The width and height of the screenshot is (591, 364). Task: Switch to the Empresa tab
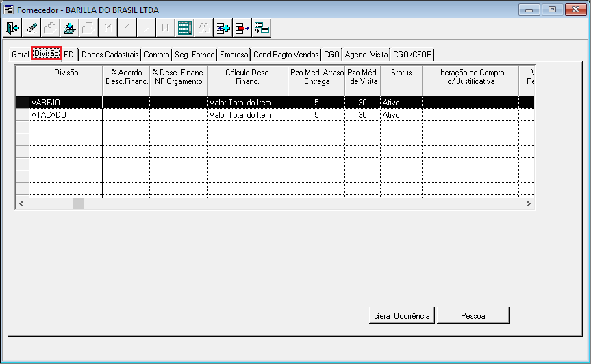(x=234, y=55)
